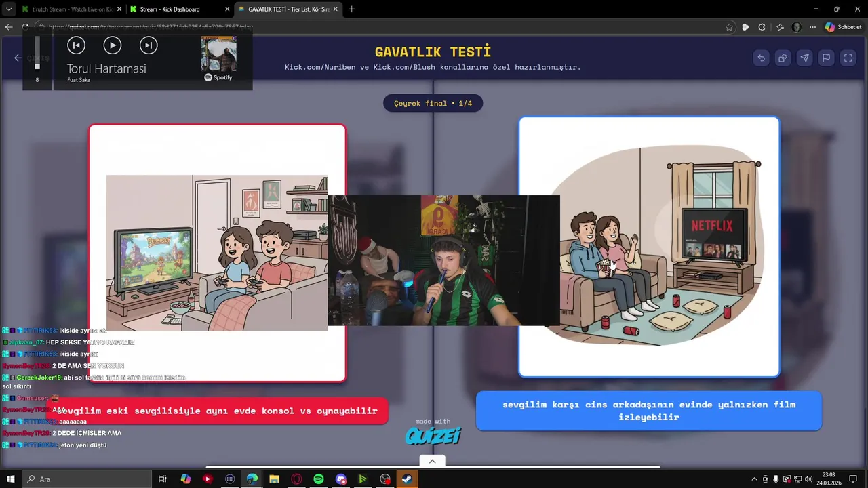
Task: Click the taskbar 'Ara' search box
Action: [x=87, y=479]
